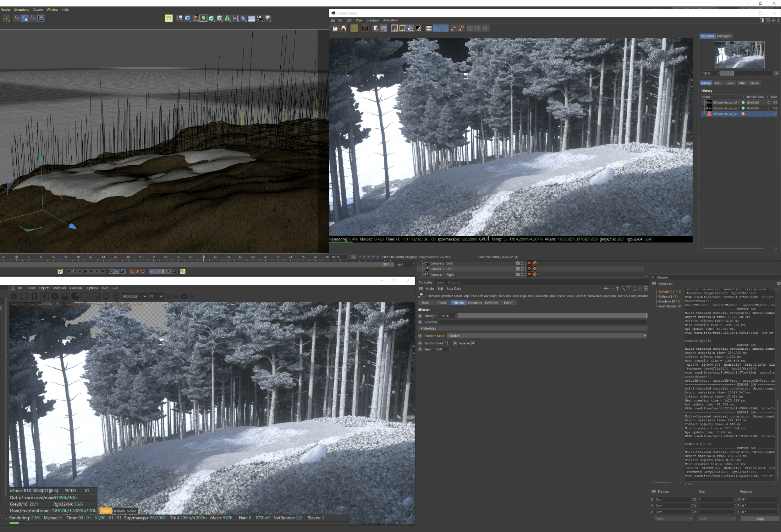Switch to the Histogram tab
The height and width of the screenshot is (532, 781).
click(x=724, y=36)
